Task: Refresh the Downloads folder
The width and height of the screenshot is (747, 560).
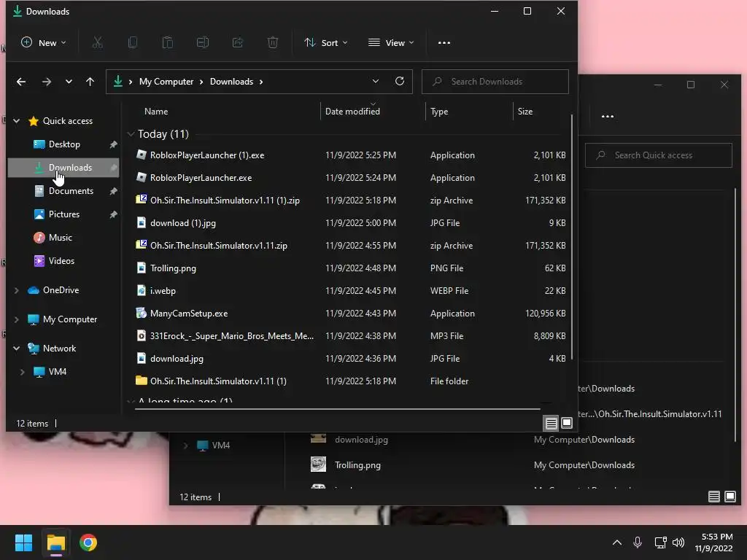Action: tap(400, 82)
